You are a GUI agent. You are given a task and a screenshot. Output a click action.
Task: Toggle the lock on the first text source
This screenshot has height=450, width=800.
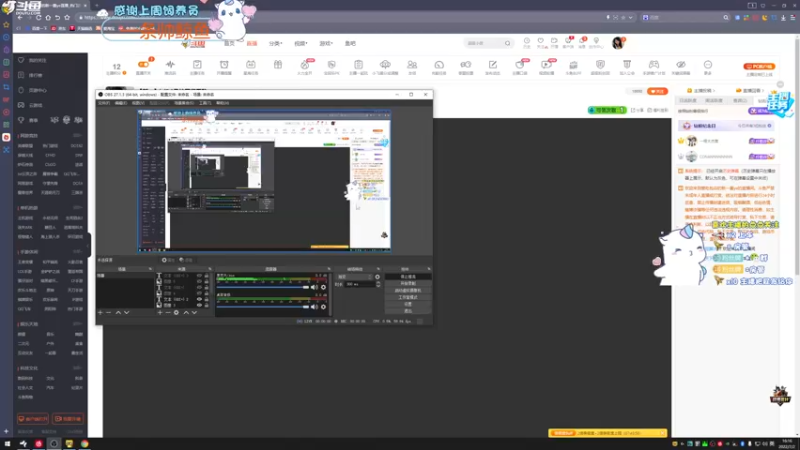click(x=206, y=276)
